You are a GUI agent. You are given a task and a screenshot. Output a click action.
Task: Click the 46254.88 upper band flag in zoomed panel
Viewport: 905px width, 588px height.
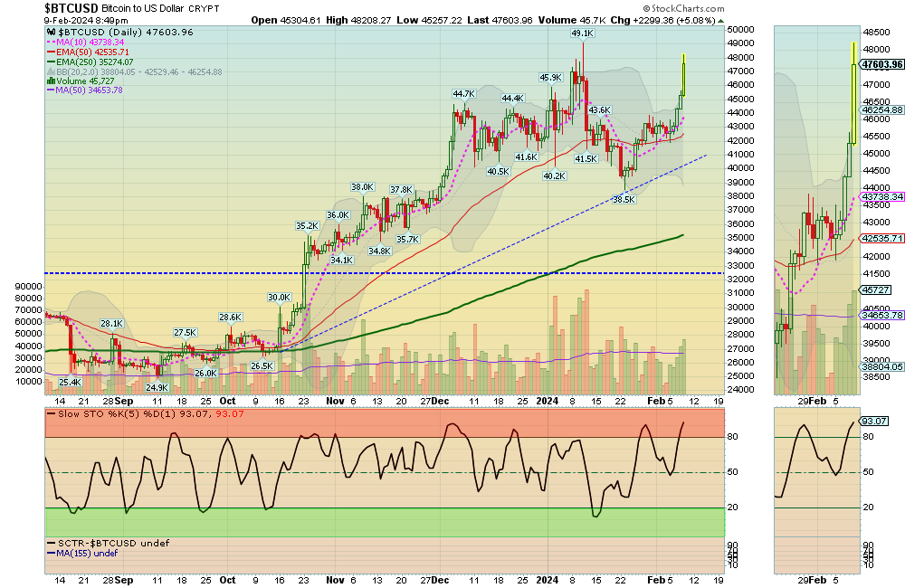(x=881, y=109)
